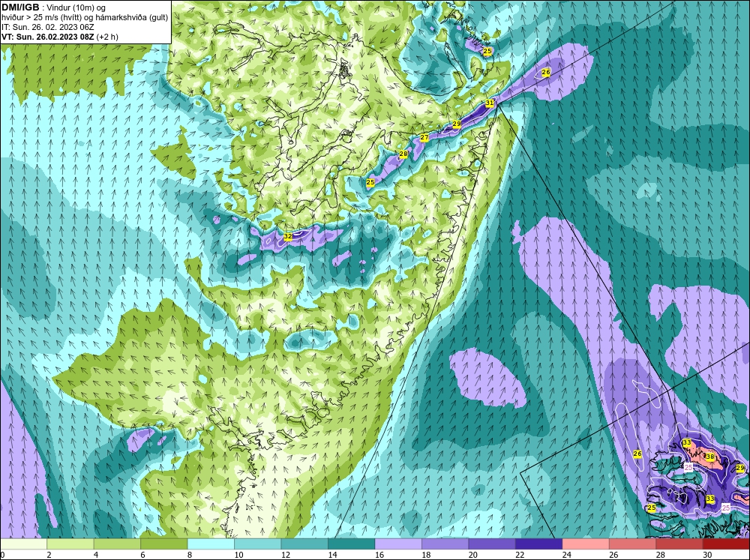This screenshot has height=560, width=750.
Task: Click the legend scale value 12
Action: tap(286, 555)
